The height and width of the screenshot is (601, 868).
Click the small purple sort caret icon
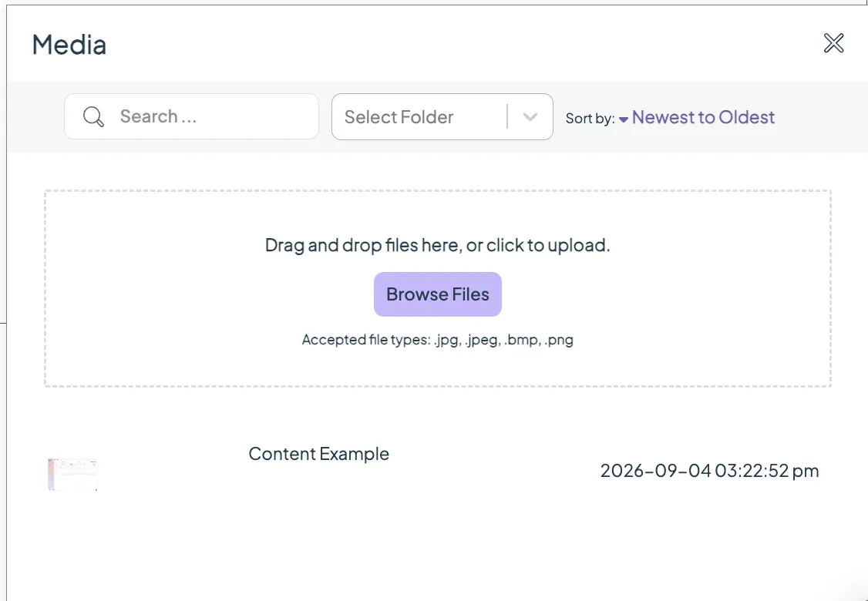624,119
